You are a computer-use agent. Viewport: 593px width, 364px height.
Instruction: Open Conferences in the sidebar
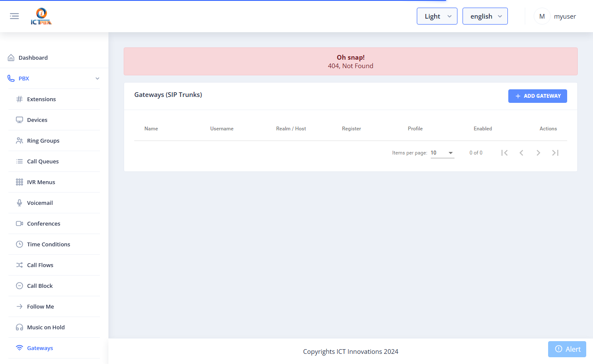pyautogui.click(x=54, y=223)
